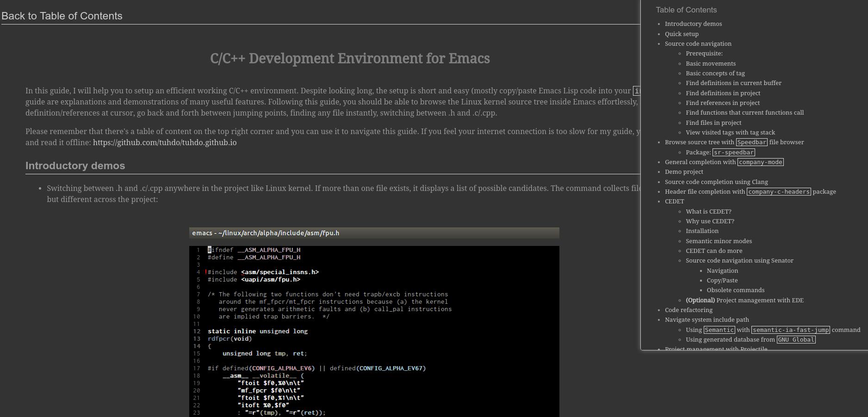Open the Package: sr-speedbar entry

pos(720,153)
